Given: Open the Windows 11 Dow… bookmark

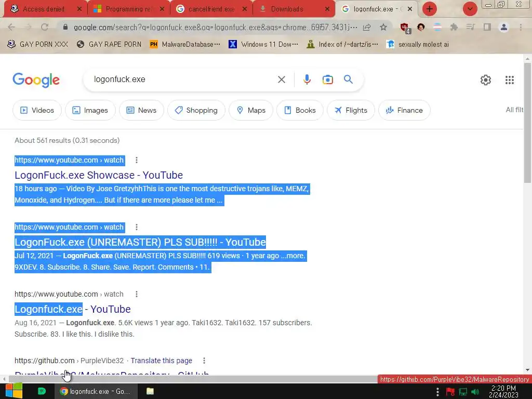Looking at the screenshot, I should click(263, 45).
